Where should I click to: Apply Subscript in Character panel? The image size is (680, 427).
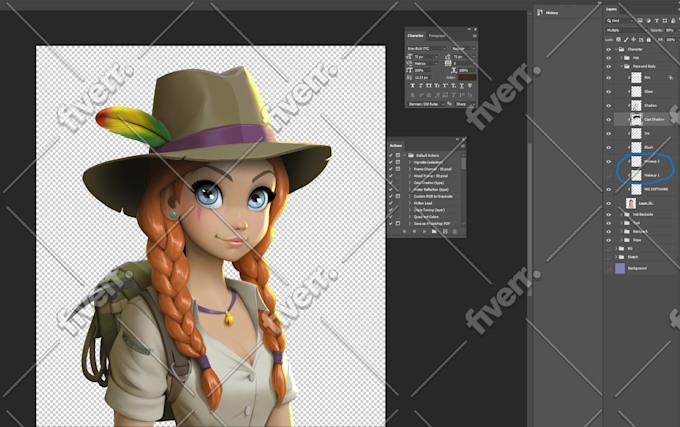coord(454,86)
